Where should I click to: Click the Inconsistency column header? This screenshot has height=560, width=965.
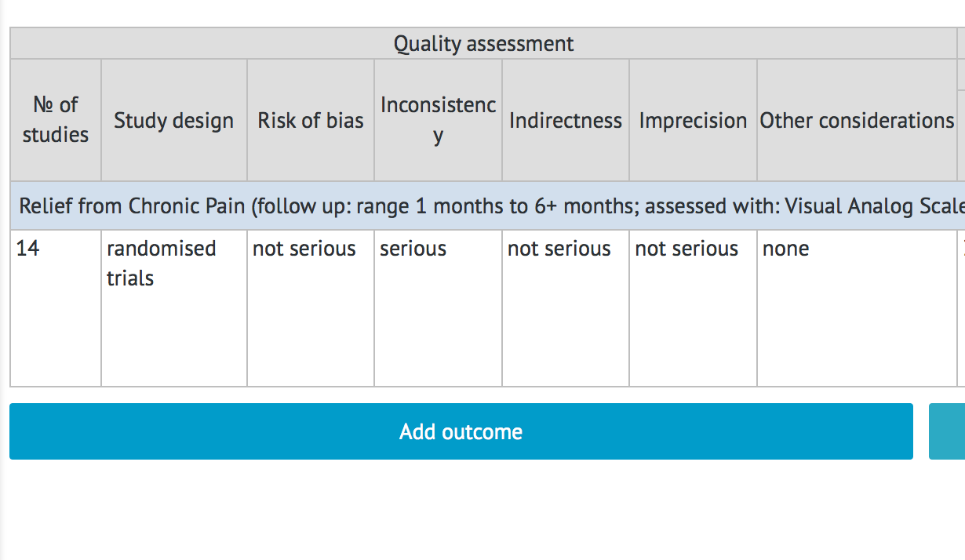[x=438, y=120]
